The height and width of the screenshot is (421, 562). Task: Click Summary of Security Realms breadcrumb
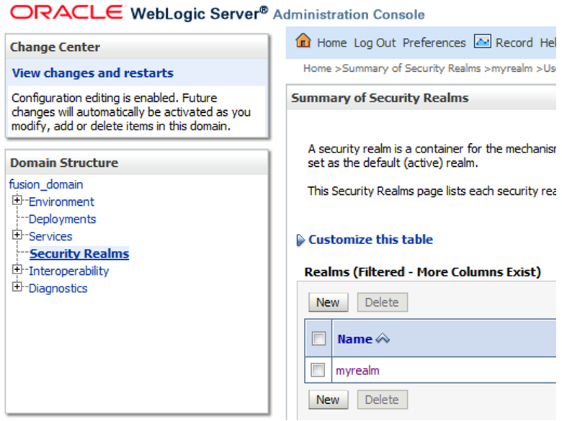click(x=411, y=68)
